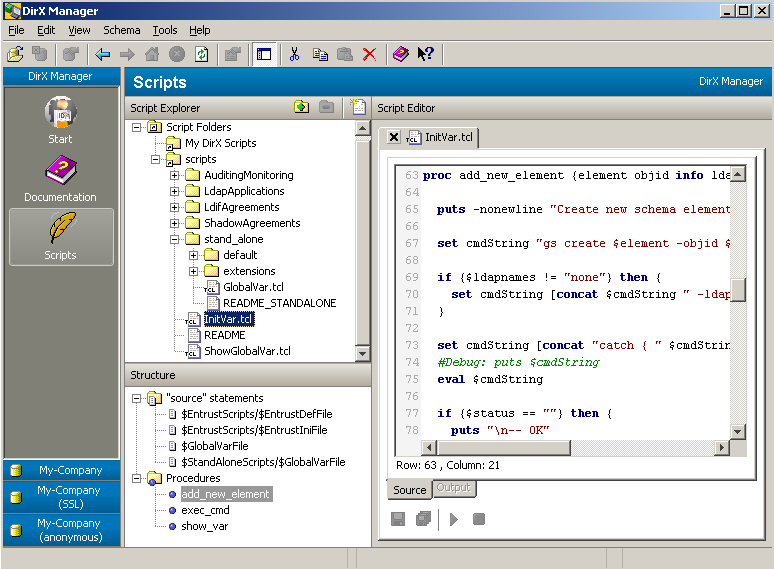Click the Save All scripts icon
Viewport: 774px width, 569px height.
point(424,519)
